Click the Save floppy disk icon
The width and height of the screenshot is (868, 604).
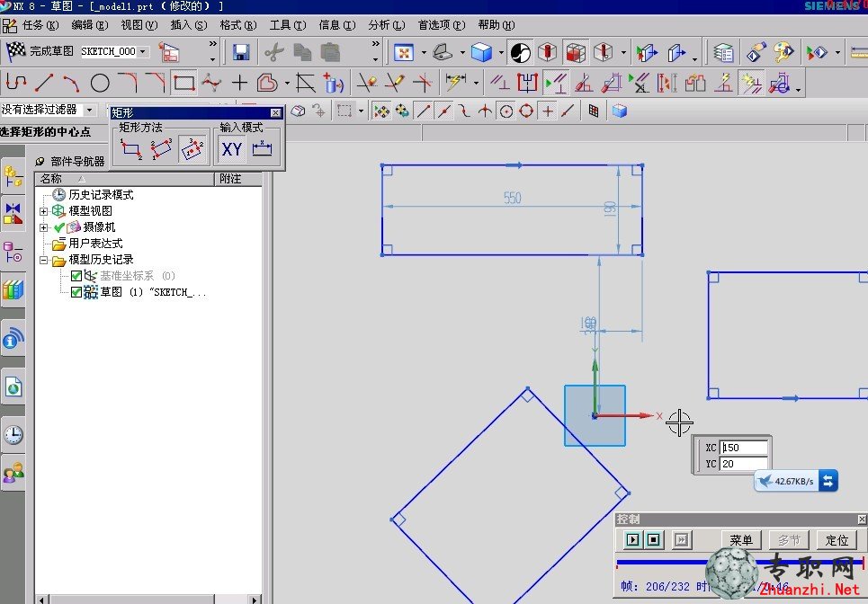pos(241,52)
